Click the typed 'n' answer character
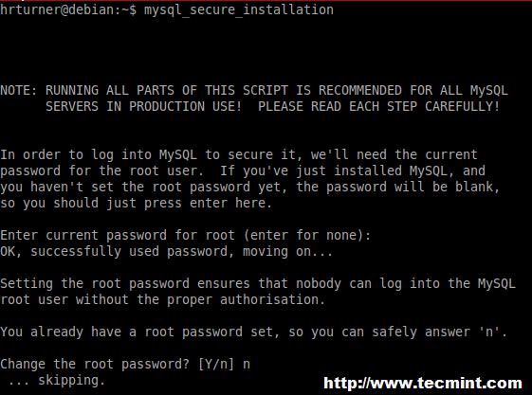The height and width of the screenshot is (395, 532). point(247,366)
